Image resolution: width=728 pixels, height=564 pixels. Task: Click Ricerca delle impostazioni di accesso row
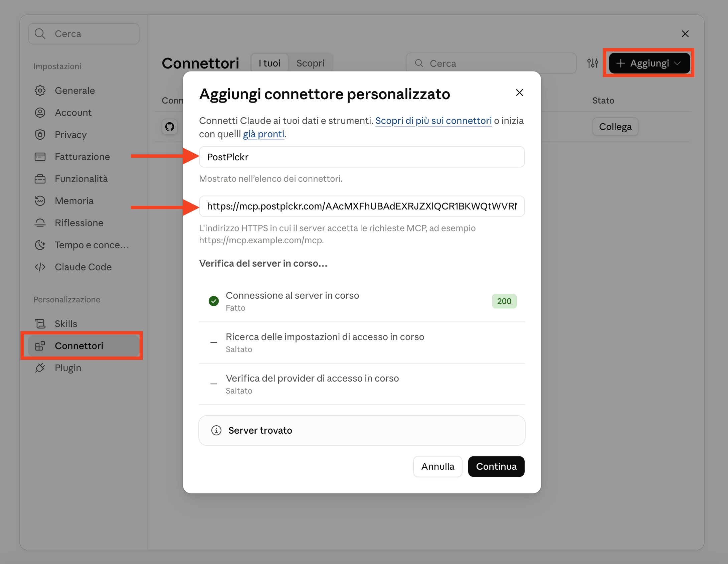[x=362, y=342]
